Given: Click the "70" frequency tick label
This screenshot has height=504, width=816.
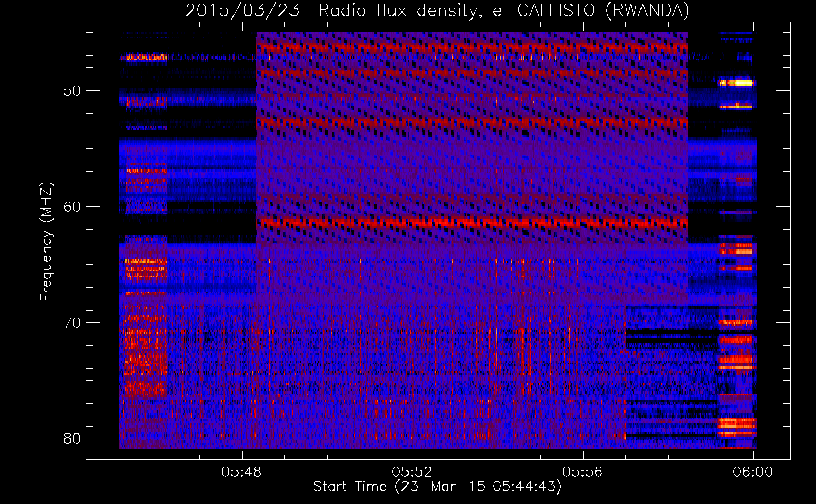Looking at the screenshot, I should tap(72, 323).
